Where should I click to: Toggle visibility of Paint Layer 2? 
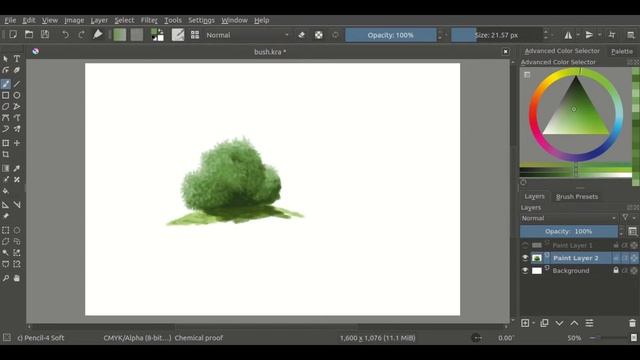525,258
